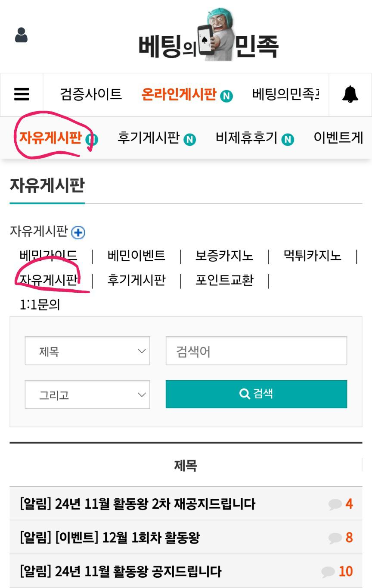The image size is (372, 588).
Task: Click the comment bubble showing 10 comments
Action: 328,572
